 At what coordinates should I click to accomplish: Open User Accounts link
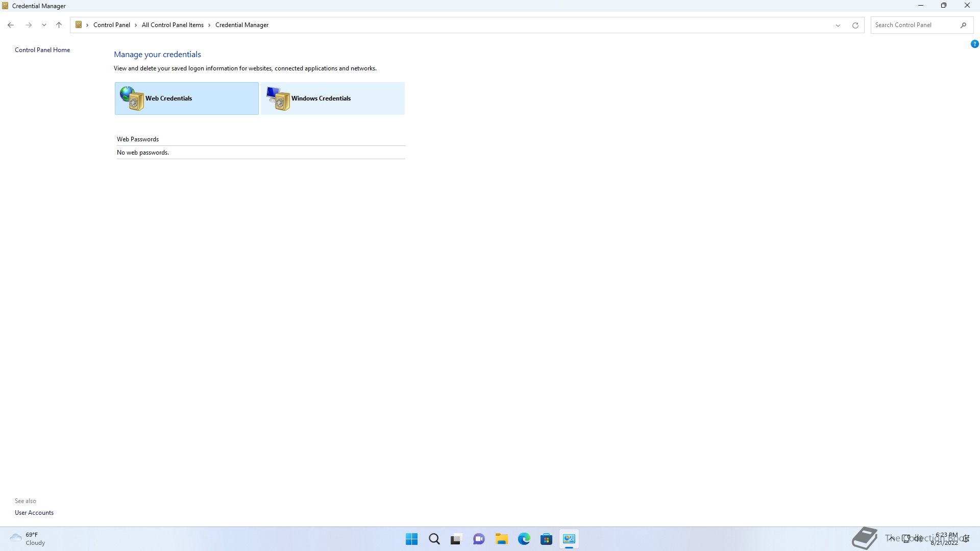tap(34, 513)
